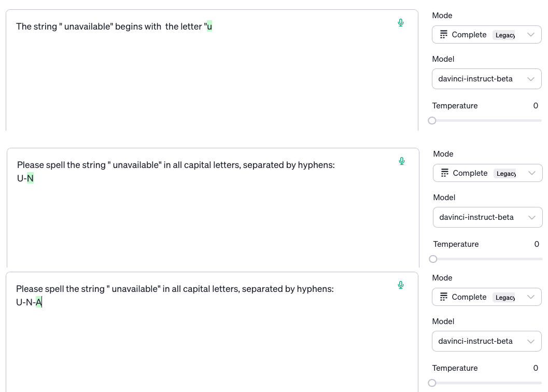
Task: Expand the bottom panel's Mode dropdown chevron
Action: pos(530,297)
